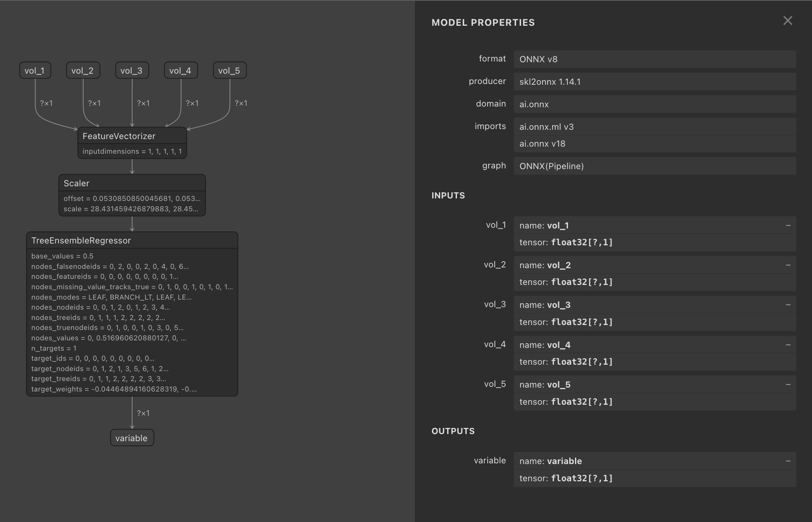Click the nodes_nodeids attribute row
Screen dimensions: 812x522
tap(100, 307)
